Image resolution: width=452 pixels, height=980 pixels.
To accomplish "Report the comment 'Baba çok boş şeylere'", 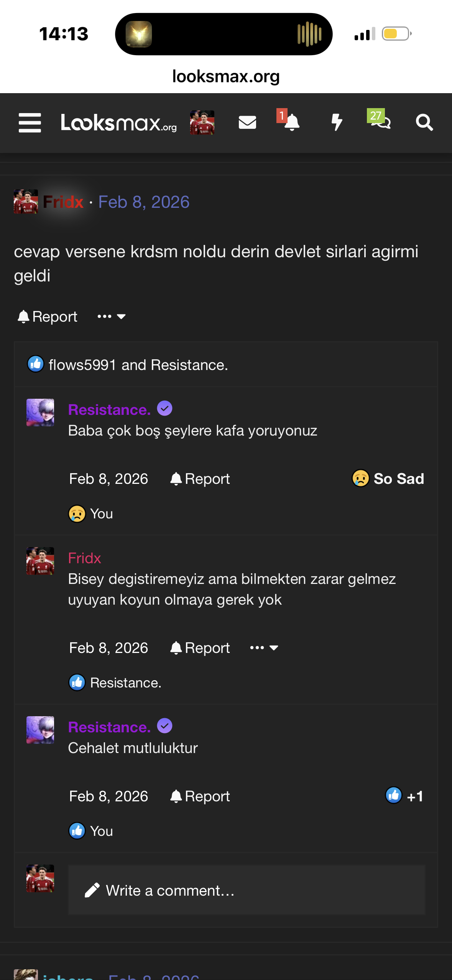I will click(x=200, y=479).
